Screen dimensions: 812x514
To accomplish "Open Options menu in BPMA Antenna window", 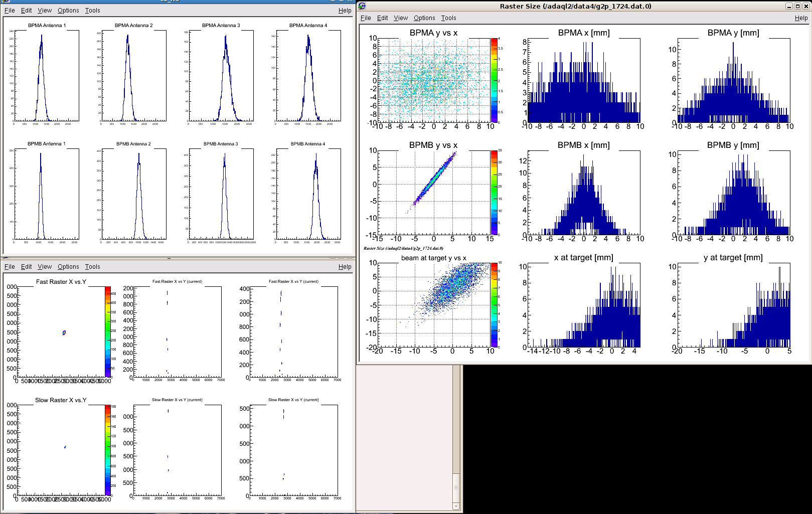I will click(x=68, y=10).
